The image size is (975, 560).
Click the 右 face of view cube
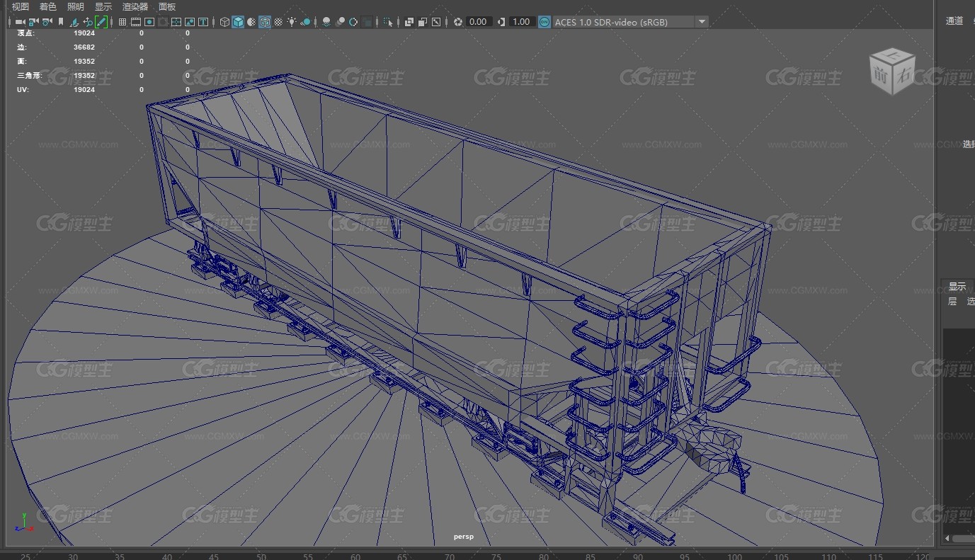[904, 76]
